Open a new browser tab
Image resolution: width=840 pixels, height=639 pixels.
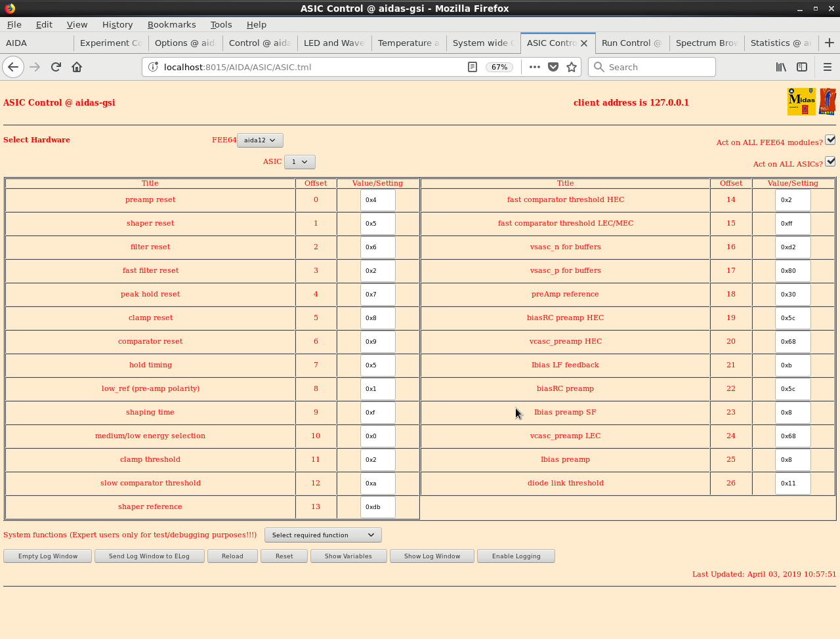tap(829, 43)
